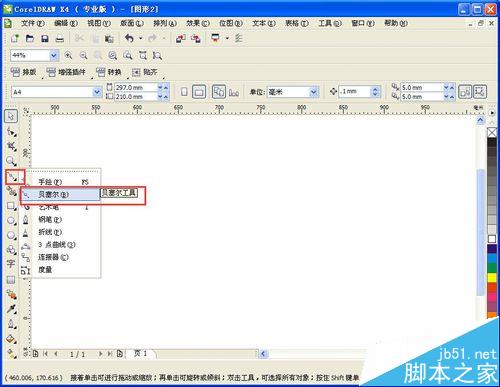Click Zoom To All Objects icon
The height and width of the screenshot is (387, 500).
coord(113,55)
